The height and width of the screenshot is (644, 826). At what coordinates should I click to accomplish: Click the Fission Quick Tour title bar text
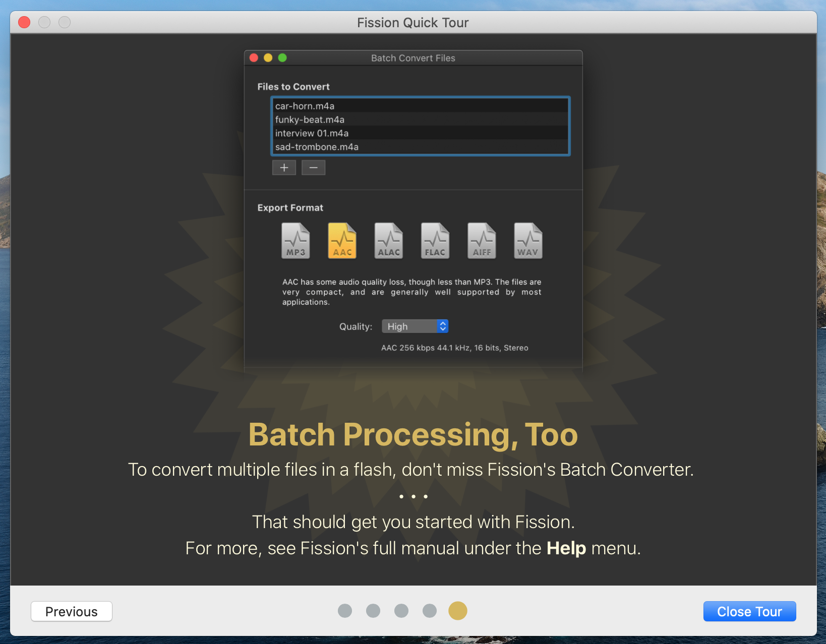coord(413,23)
